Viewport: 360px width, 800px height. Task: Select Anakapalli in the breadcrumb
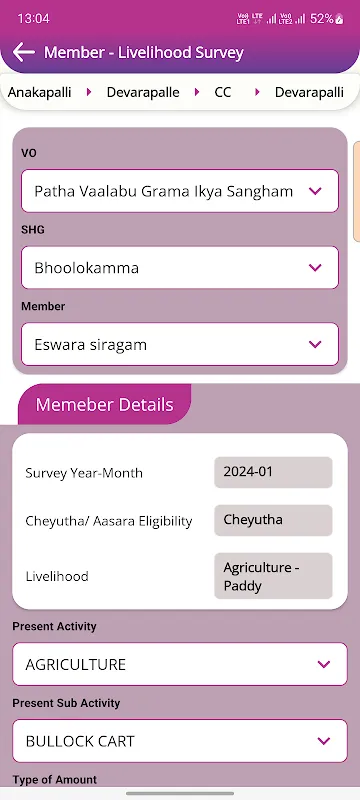tap(39, 92)
